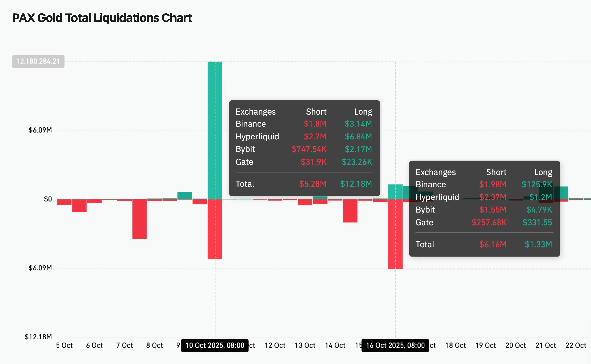The width and height of the screenshot is (591, 364).
Task: Click the 19 Oct date label
Action: (x=485, y=345)
